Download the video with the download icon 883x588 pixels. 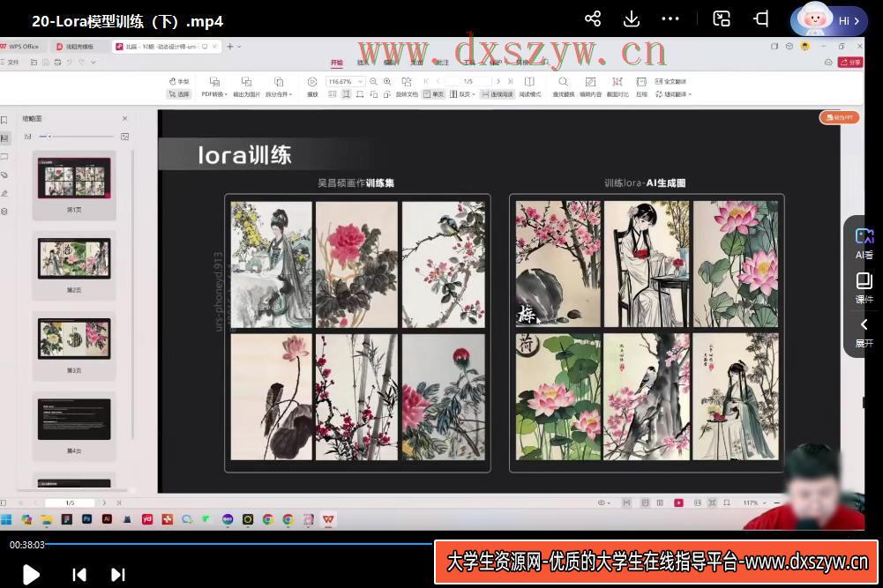(x=632, y=19)
